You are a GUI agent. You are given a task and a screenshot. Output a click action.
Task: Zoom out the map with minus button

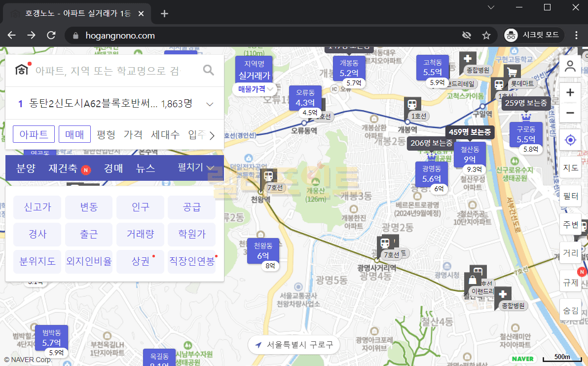click(x=570, y=113)
